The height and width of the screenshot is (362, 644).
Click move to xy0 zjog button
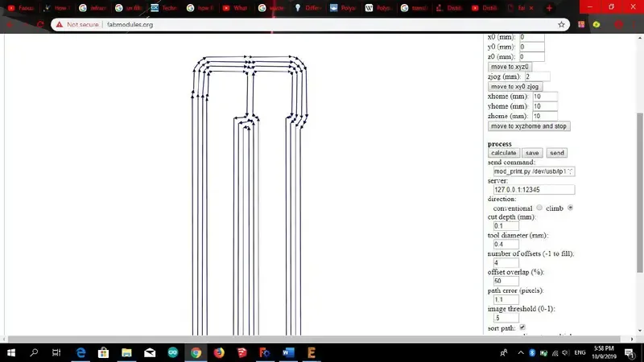515,87
